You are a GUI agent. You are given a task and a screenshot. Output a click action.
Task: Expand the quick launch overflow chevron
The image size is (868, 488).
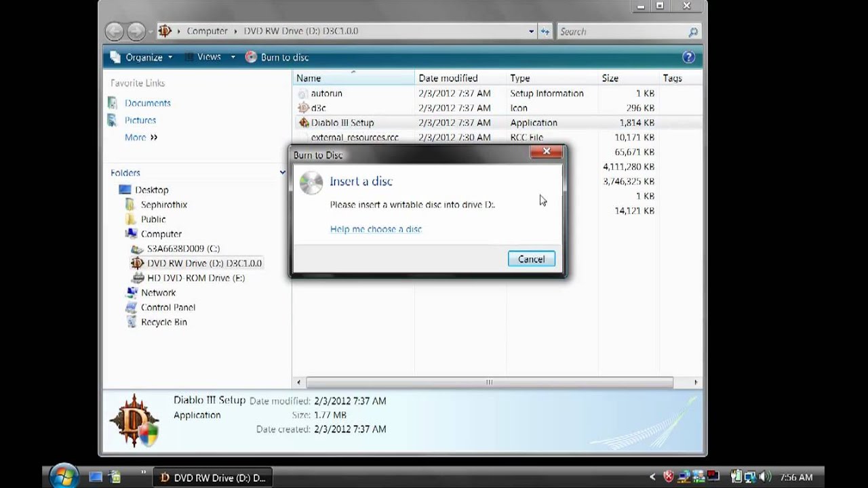pos(144,472)
